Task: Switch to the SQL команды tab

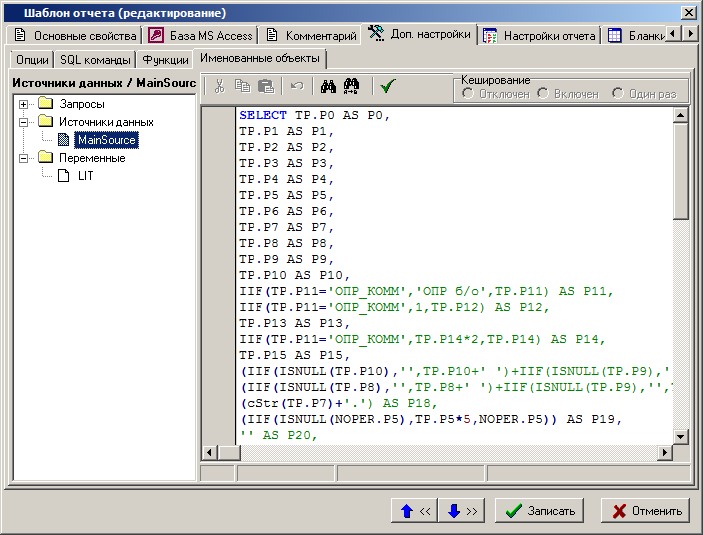Action: click(x=95, y=60)
